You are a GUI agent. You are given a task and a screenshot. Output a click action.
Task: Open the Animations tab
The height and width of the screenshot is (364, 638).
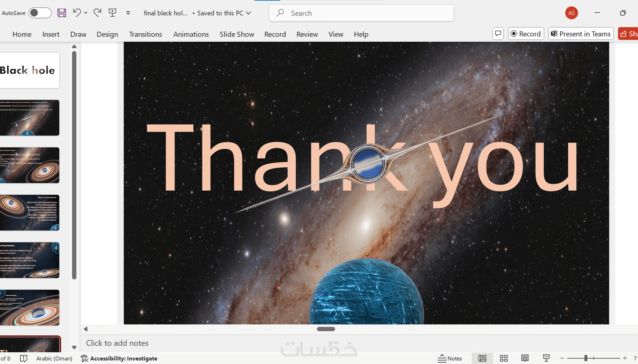pyautogui.click(x=191, y=34)
